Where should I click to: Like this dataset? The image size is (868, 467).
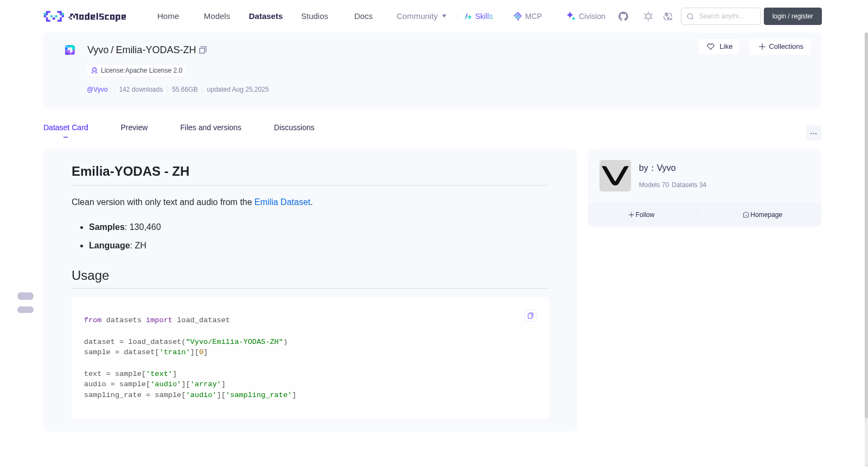[x=719, y=47]
